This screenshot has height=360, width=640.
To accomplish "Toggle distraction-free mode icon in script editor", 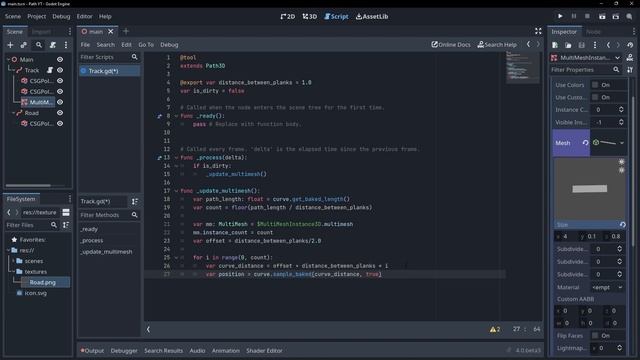I will pos(538,31).
